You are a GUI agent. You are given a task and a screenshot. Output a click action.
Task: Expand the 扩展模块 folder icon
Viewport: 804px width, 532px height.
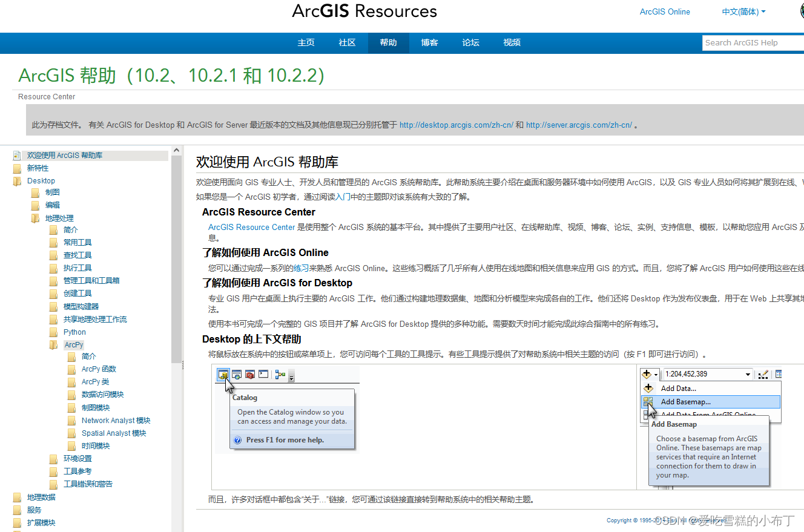pos(17,523)
